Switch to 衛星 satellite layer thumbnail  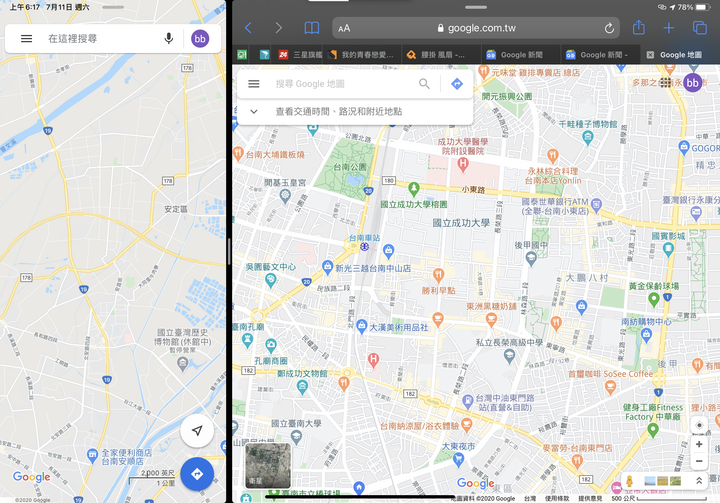(268, 465)
